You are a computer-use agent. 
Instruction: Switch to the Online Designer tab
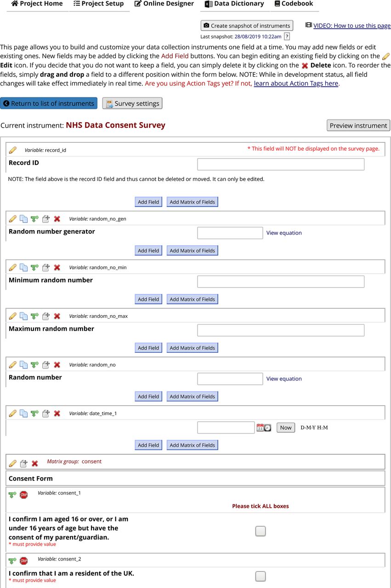(164, 4)
